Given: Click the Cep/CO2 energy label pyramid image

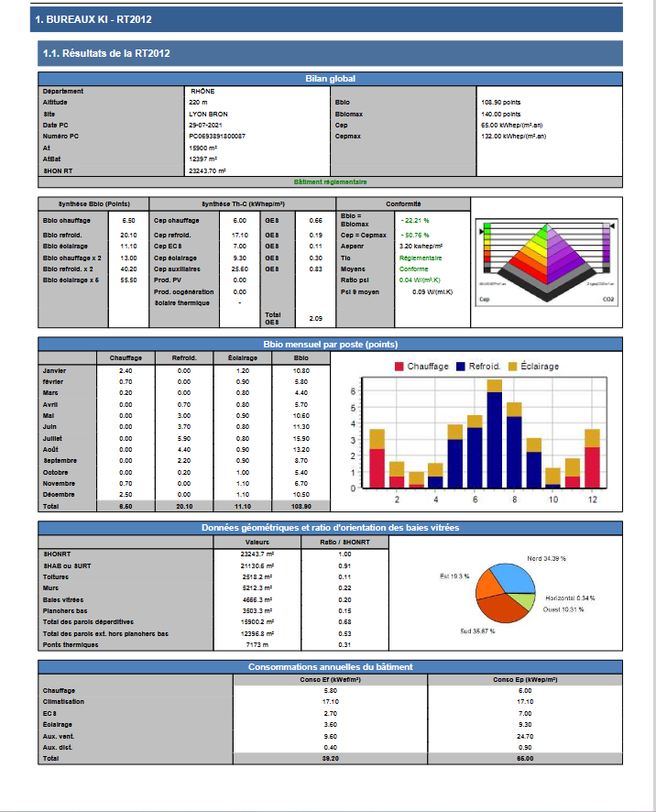Looking at the screenshot, I should click(x=547, y=262).
